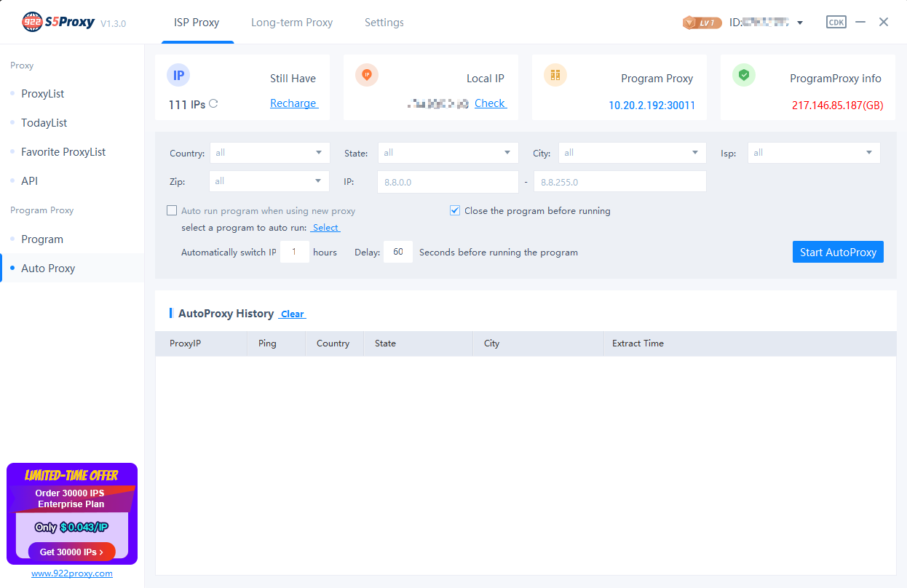Click the Check link for Local IP
The image size is (907, 588).
(x=491, y=103)
